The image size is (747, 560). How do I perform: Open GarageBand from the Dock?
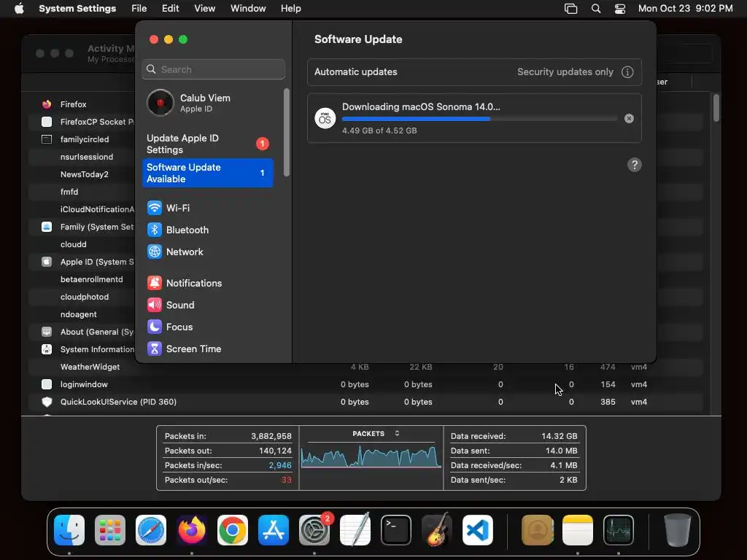436,530
